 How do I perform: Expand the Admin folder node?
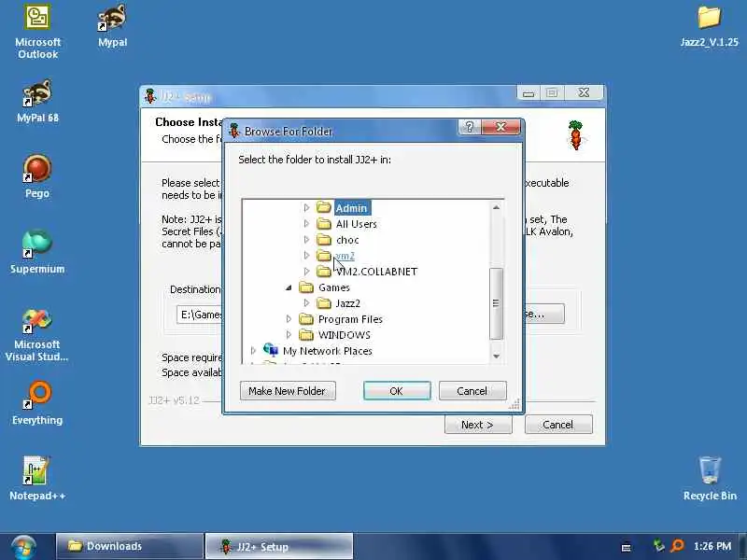306,207
